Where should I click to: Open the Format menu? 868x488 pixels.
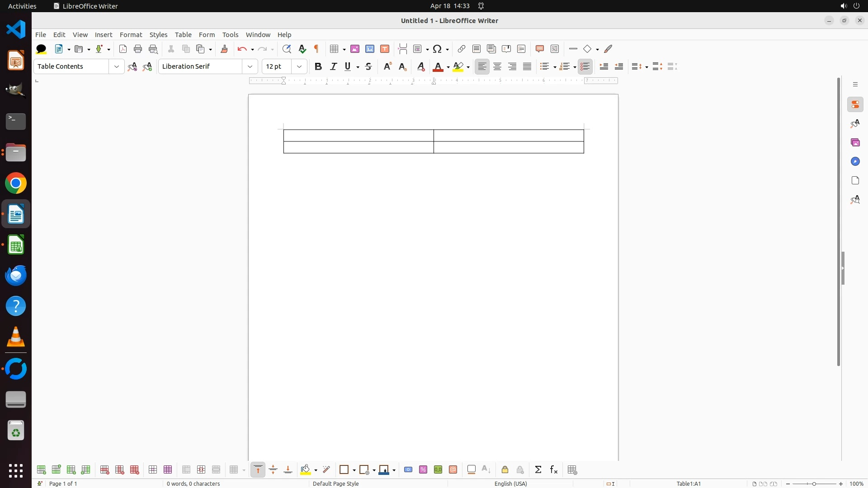tap(131, 35)
